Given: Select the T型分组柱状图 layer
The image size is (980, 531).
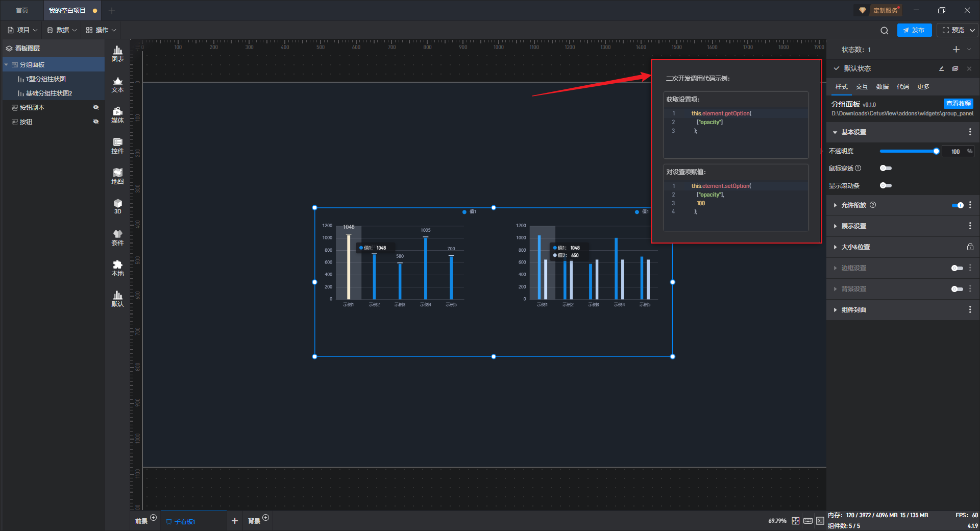Looking at the screenshot, I should (x=45, y=79).
